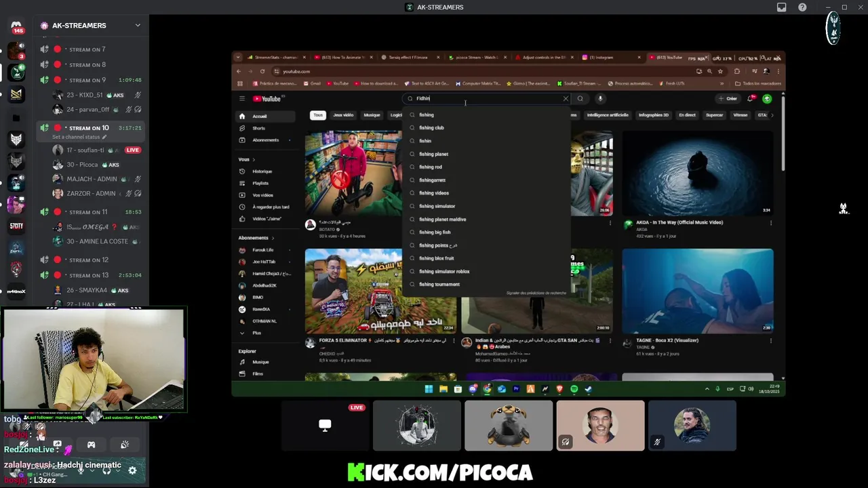This screenshot has height=488, width=868.
Task: Expand the Vous section chevron
Action: [x=254, y=159]
